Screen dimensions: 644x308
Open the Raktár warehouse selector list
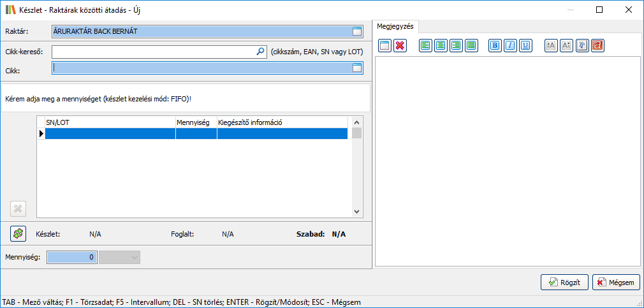click(x=357, y=31)
